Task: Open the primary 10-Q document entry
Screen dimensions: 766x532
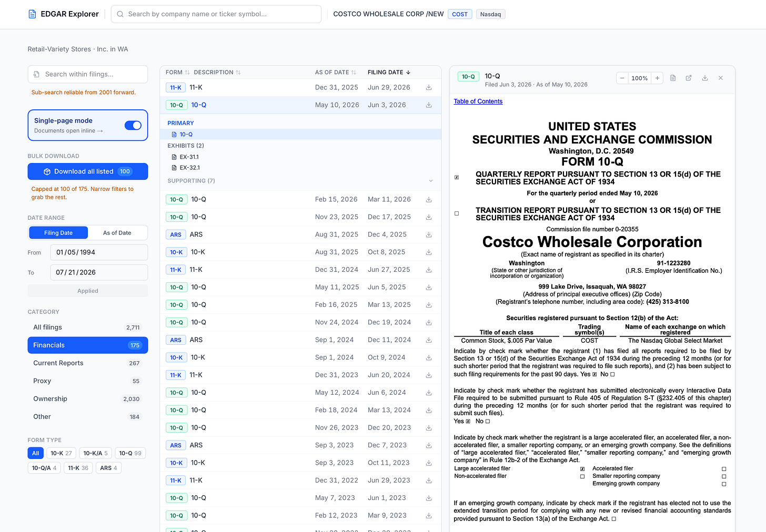Action: point(300,135)
